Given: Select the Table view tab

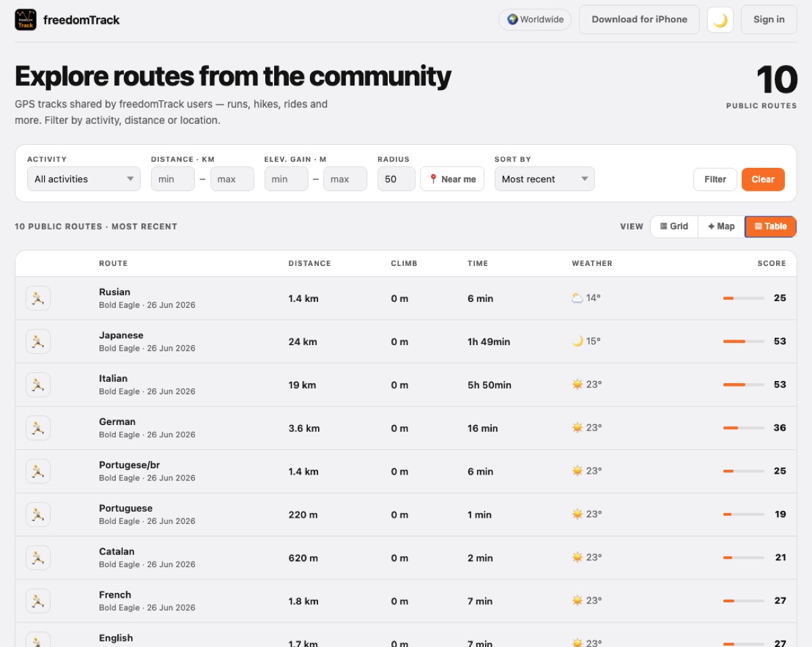Looking at the screenshot, I should [771, 227].
